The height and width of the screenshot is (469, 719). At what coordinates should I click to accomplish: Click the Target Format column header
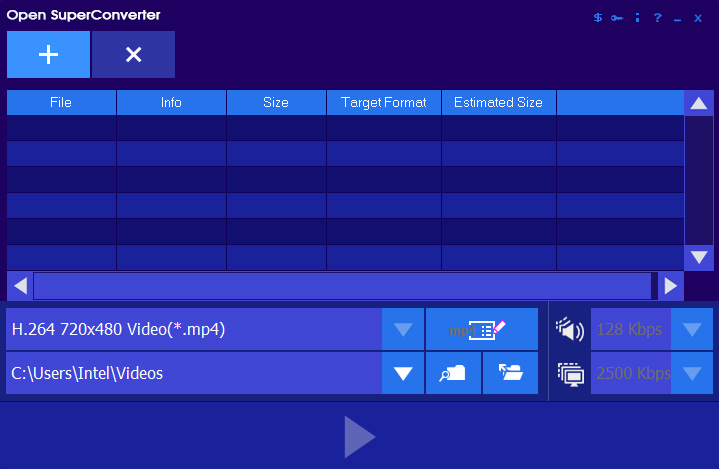384,102
